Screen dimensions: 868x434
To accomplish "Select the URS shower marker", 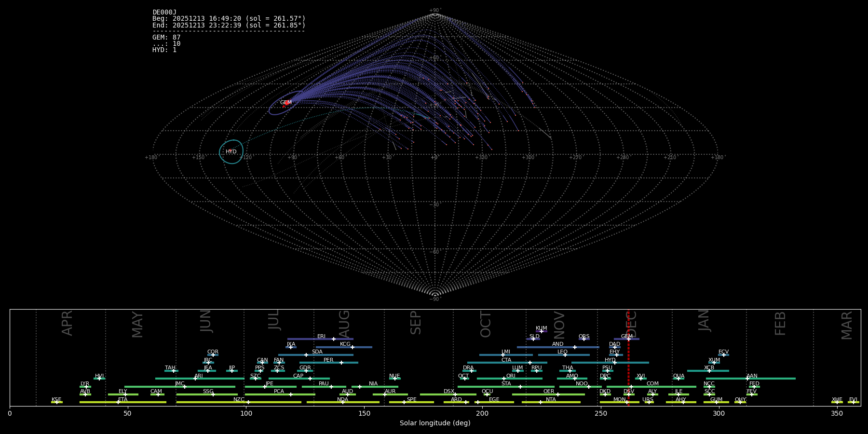I will pyautogui.click(x=649, y=402).
